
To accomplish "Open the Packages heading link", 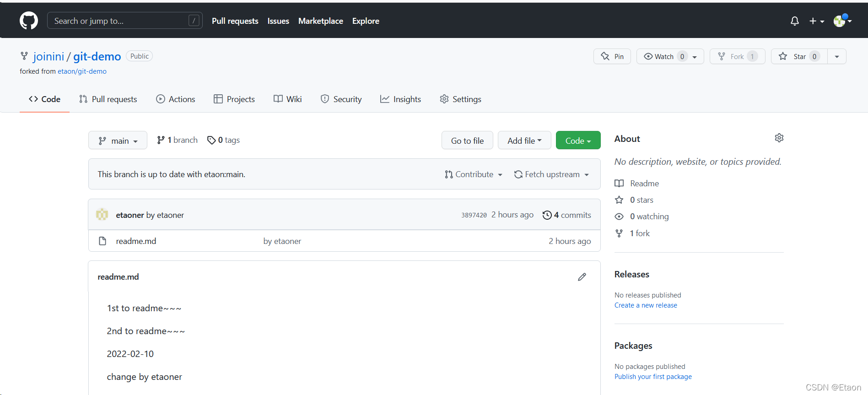I will pyautogui.click(x=633, y=346).
